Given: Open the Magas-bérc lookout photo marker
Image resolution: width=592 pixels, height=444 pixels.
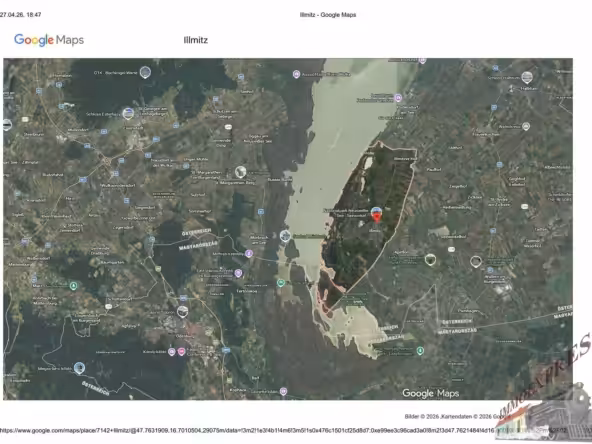Looking at the screenshot, I should coord(79,368).
